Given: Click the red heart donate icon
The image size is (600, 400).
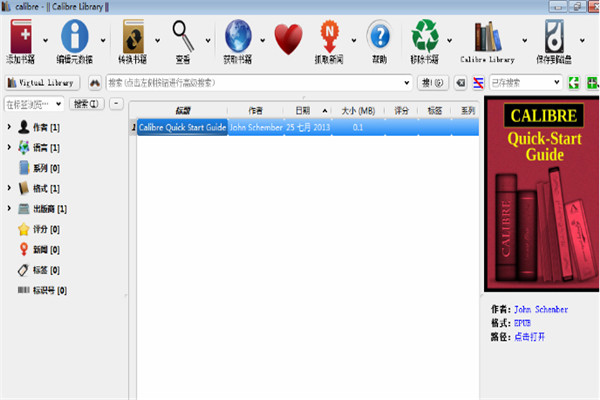Looking at the screenshot, I should pyautogui.click(x=289, y=39).
